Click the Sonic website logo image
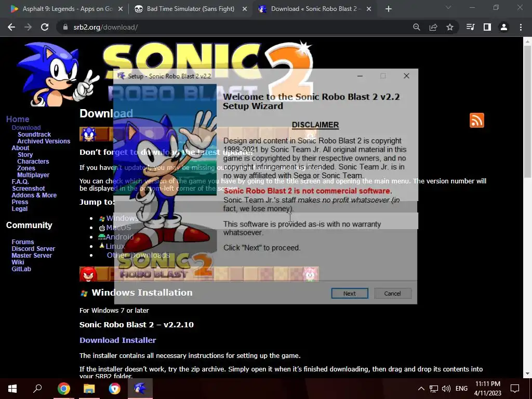532x399 pixels. (x=165, y=73)
